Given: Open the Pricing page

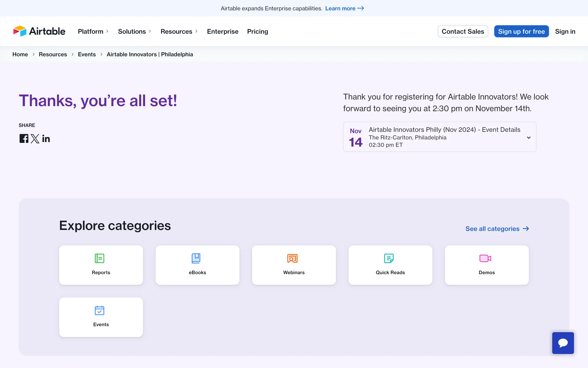Looking at the screenshot, I should (258, 31).
